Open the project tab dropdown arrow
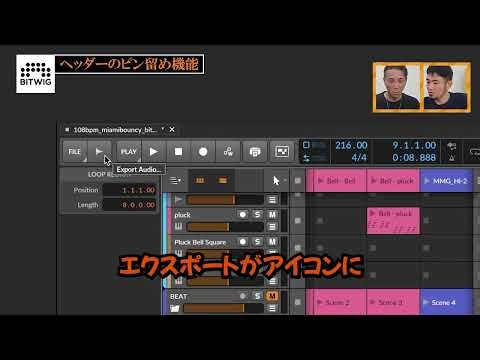Image resolution: width=480 pixels, height=360 pixels. tap(163, 129)
